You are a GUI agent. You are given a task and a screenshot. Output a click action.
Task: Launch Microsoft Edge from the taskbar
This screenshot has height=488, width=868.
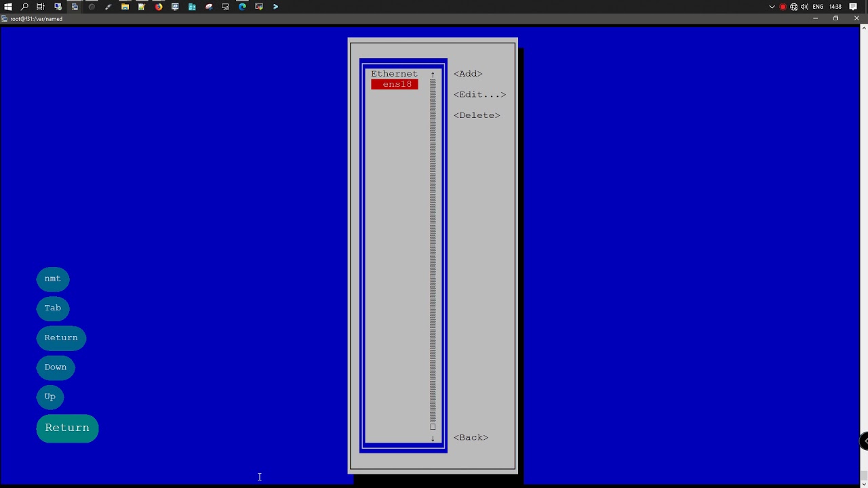[x=242, y=7]
